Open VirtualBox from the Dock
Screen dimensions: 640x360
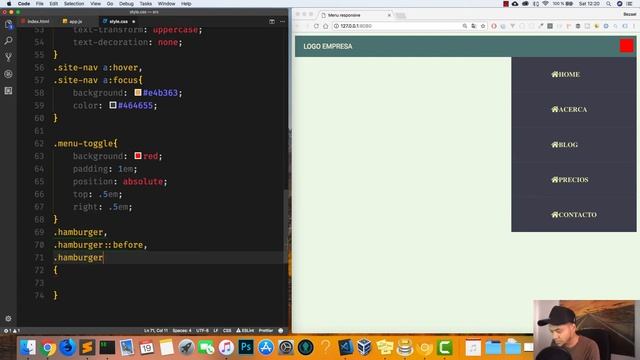[x=364, y=347]
